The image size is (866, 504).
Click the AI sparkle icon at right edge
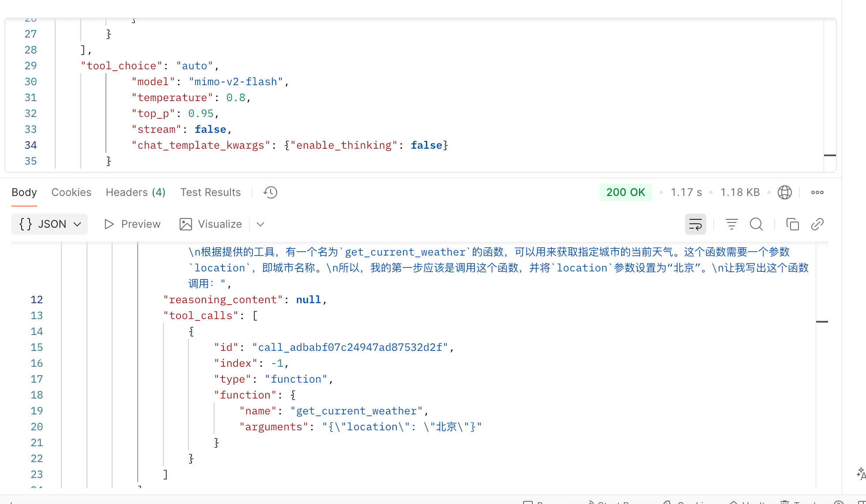click(861, 474)
